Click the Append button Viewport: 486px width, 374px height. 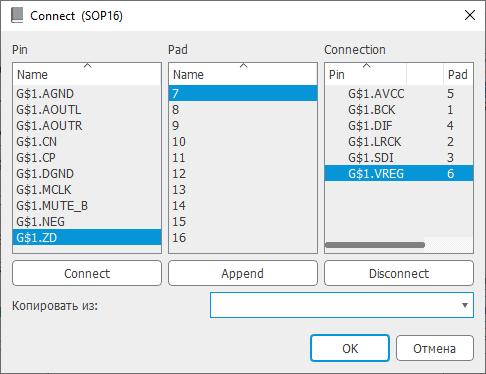[x=243, y=273]
